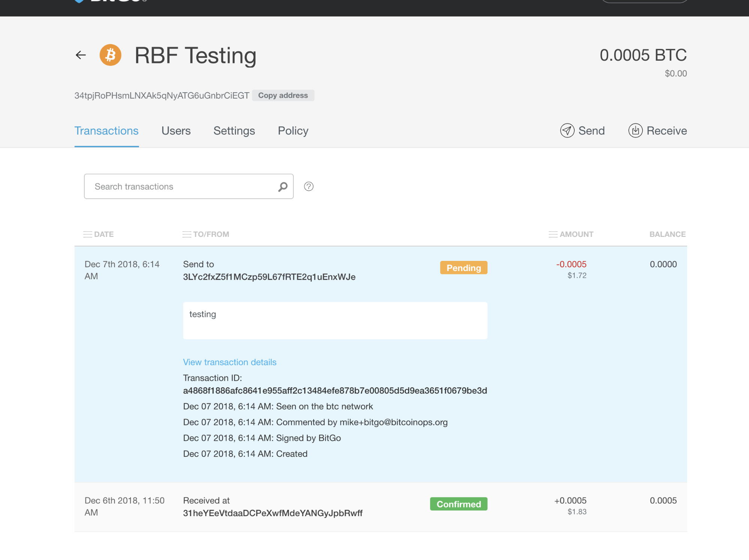Click the Confirmed status badge
Image resolution: width=749 pixels, height=560 pixels.
pyautogui.click(x=459, y=504)
